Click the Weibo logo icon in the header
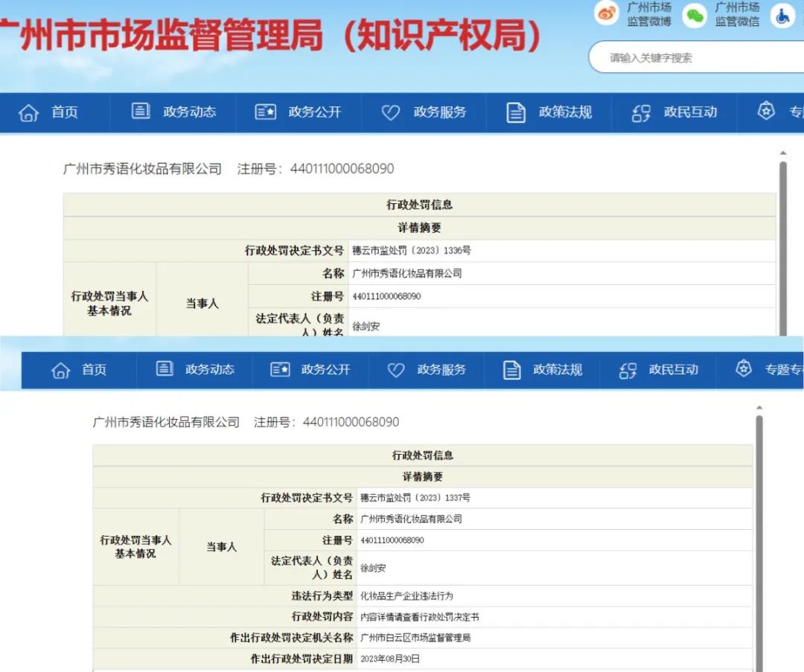 click(x=607, y=13)
